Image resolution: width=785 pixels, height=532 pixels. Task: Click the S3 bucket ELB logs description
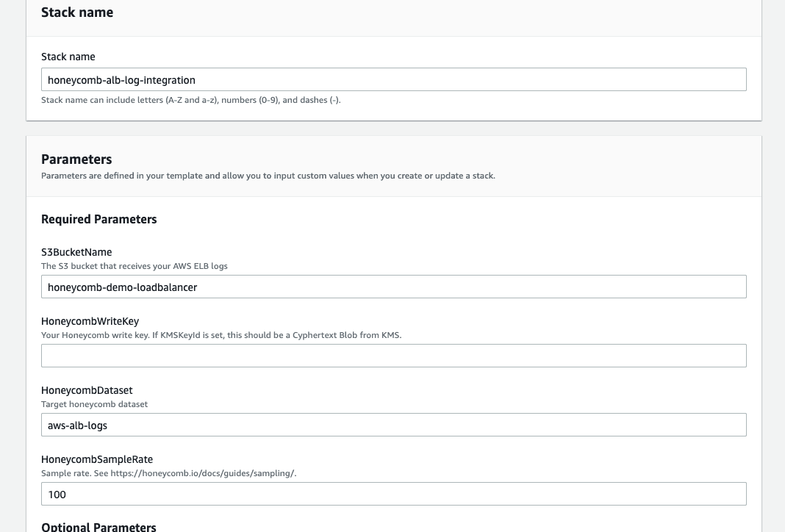pyautogui.click(x=135, y=266)
